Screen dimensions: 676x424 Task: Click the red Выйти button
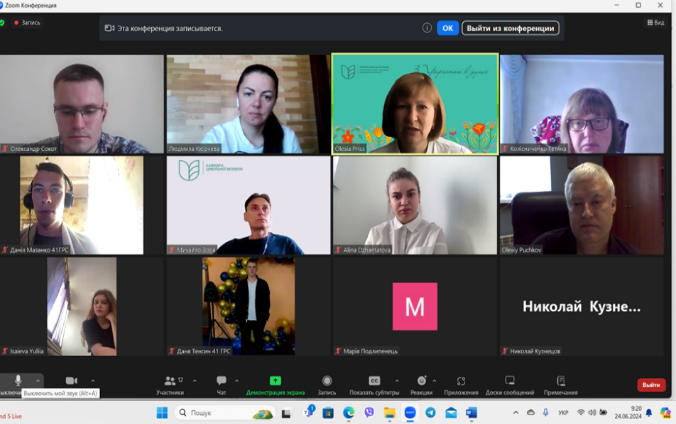point(651,385)
